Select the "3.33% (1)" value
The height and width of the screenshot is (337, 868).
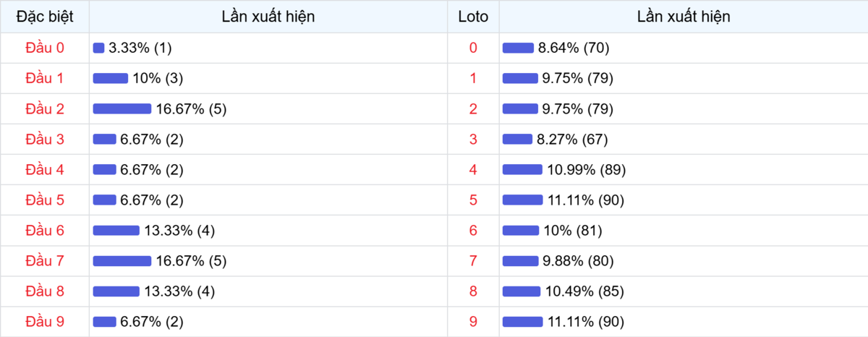[140, 48]
